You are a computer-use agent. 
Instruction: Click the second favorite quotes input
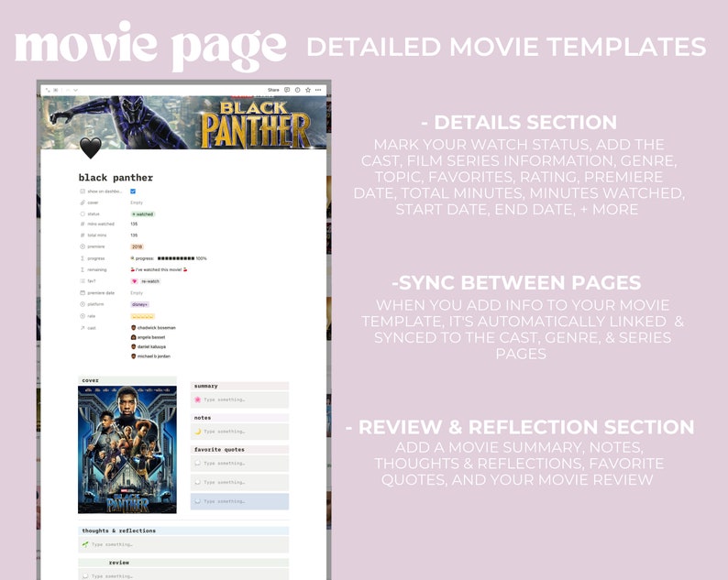[x=239, y=482]
